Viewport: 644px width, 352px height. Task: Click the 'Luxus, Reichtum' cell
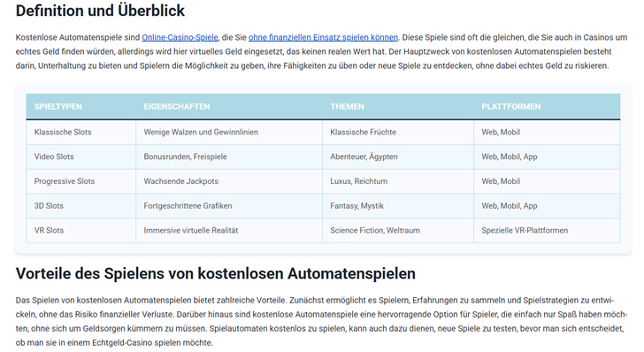pos(398,181)
